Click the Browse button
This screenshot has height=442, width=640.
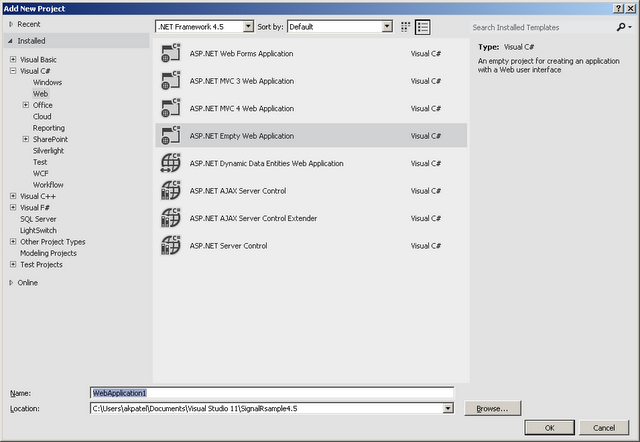pos(492,408)
